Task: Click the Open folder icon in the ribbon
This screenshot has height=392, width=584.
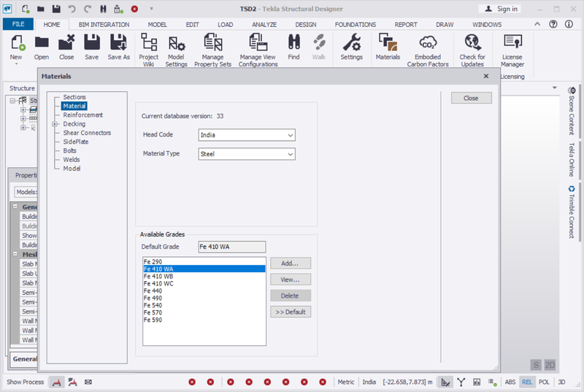Action: tap(42, 42)
